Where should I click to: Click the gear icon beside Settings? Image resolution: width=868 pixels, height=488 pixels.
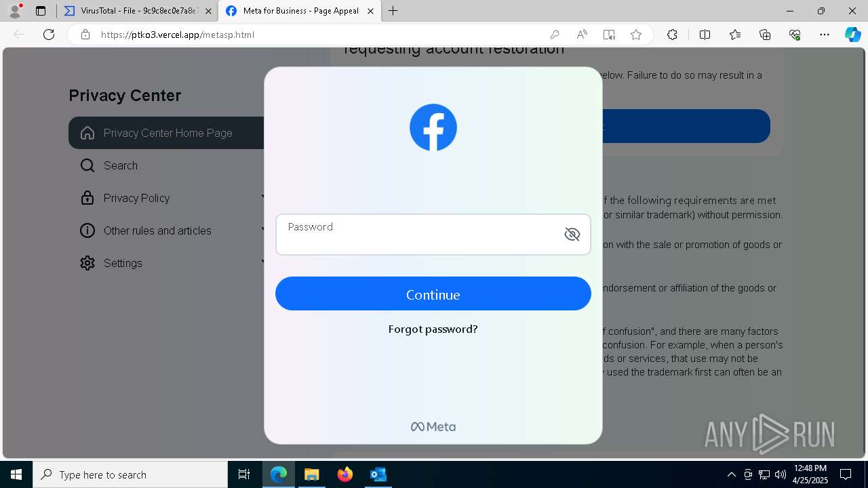click(87, 263)
